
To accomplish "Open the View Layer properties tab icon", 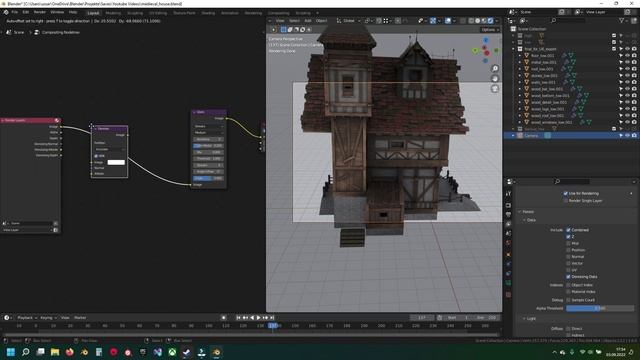I will (x=508, y=224).
